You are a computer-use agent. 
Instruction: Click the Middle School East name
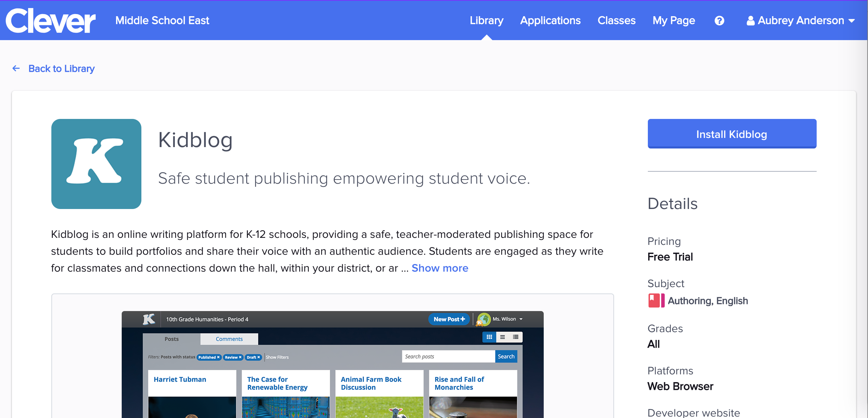point(162,20)
